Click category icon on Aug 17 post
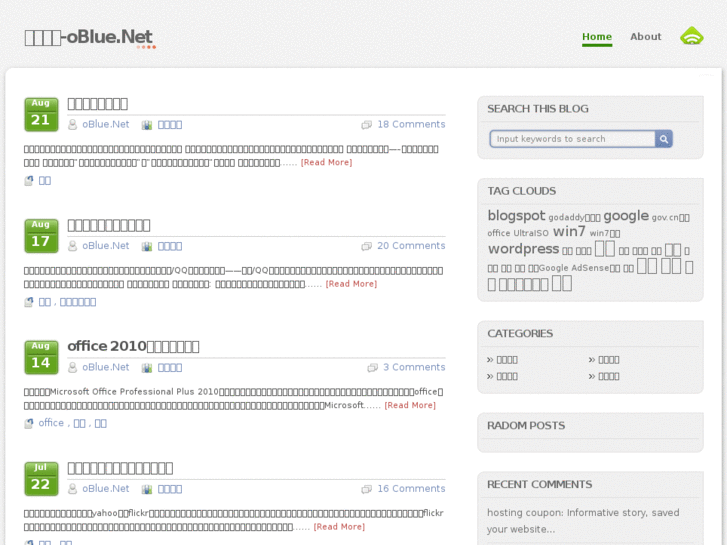 [x=147, y=246]
